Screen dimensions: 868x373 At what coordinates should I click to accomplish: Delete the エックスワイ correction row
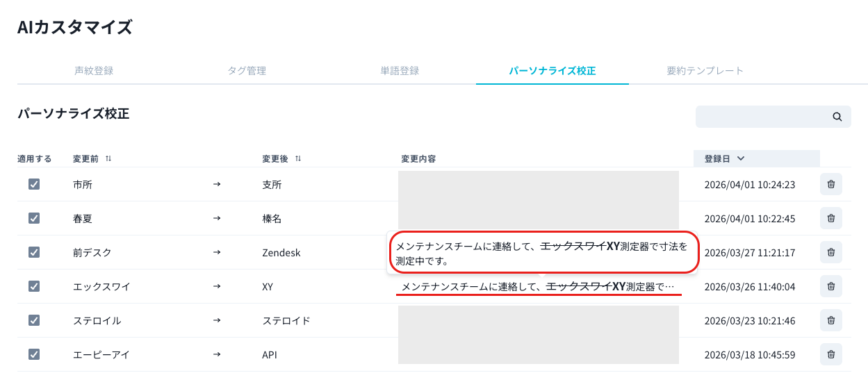[x=830, y=286]
